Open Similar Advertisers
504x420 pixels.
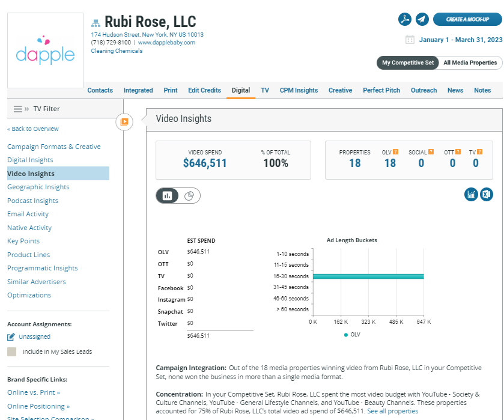pos(36,282)
